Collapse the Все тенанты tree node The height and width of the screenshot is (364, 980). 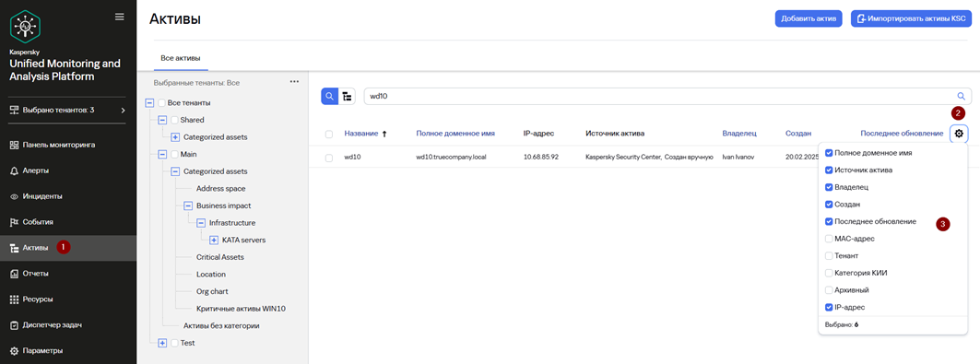coord(149,102)
